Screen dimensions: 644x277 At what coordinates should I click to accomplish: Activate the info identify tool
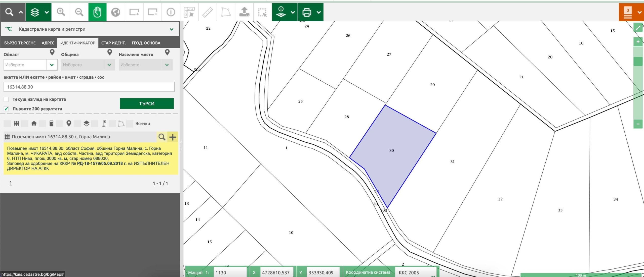coord(171,12)
